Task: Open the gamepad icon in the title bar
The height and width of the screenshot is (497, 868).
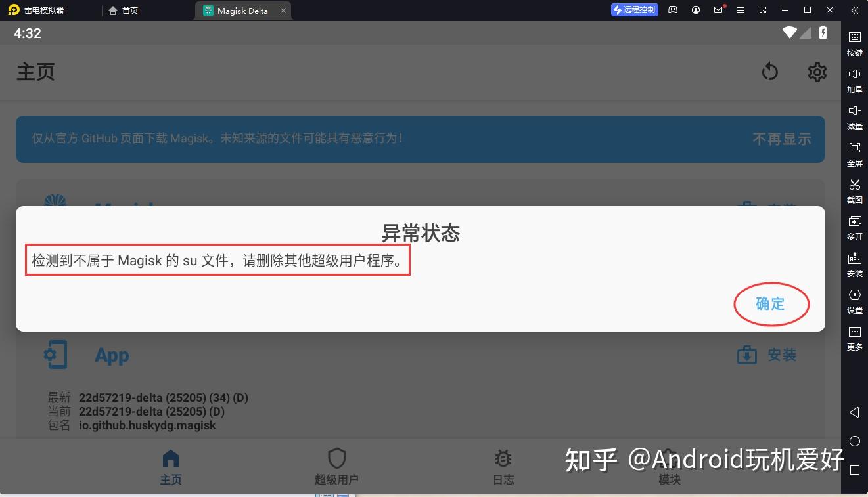Action: (x=673, y=10)
